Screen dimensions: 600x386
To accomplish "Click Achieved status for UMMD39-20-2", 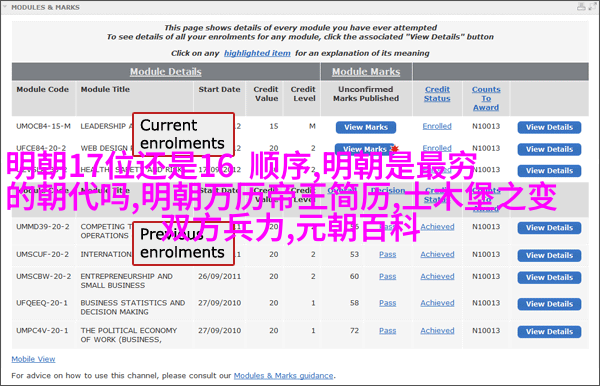I will (x=437, y=227).
